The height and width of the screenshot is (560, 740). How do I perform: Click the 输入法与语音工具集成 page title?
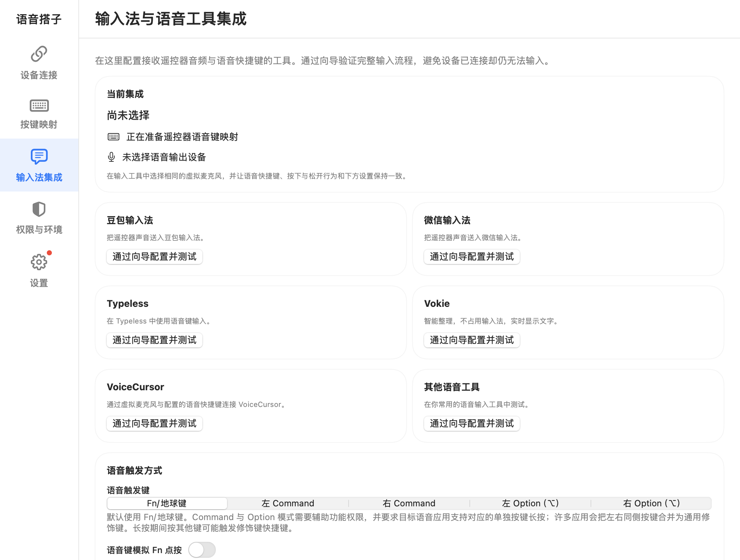(x=171, y=19)
